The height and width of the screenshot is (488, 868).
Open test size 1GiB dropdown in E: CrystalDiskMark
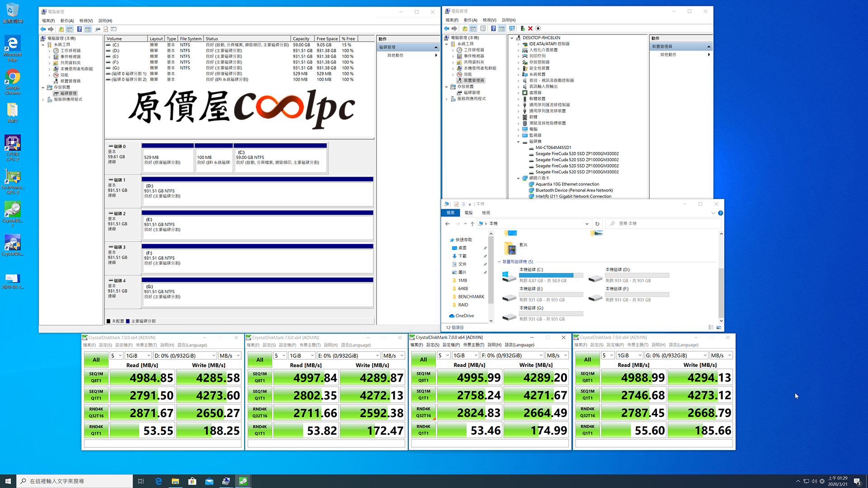pos(302,356)
